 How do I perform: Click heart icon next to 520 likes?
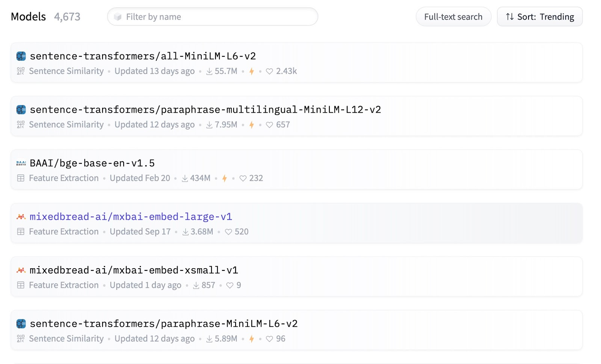(x=228, y=232)
